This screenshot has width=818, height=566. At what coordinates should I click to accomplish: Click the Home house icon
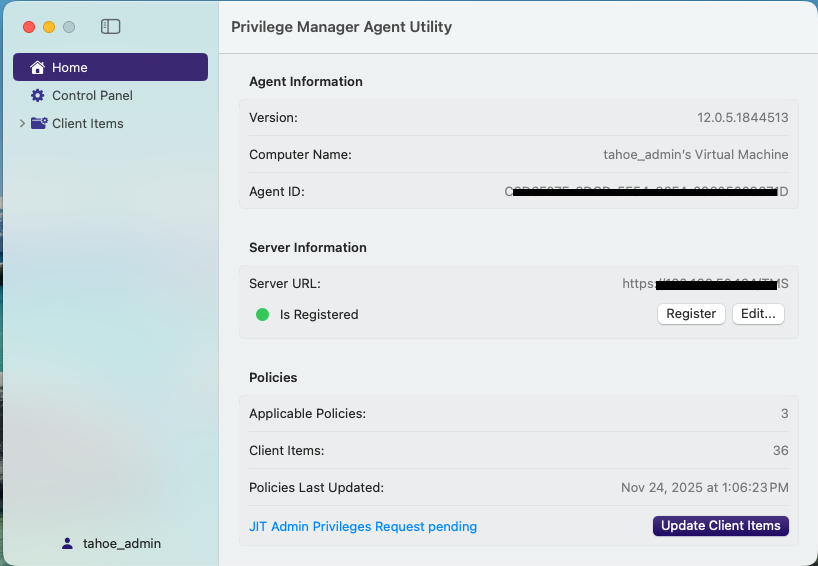(38, 68)
